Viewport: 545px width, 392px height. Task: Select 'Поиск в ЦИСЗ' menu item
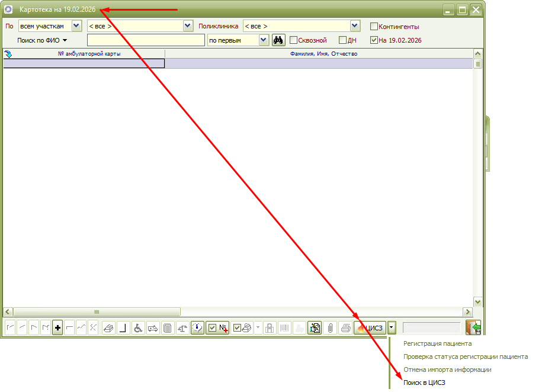coord(424,383)
